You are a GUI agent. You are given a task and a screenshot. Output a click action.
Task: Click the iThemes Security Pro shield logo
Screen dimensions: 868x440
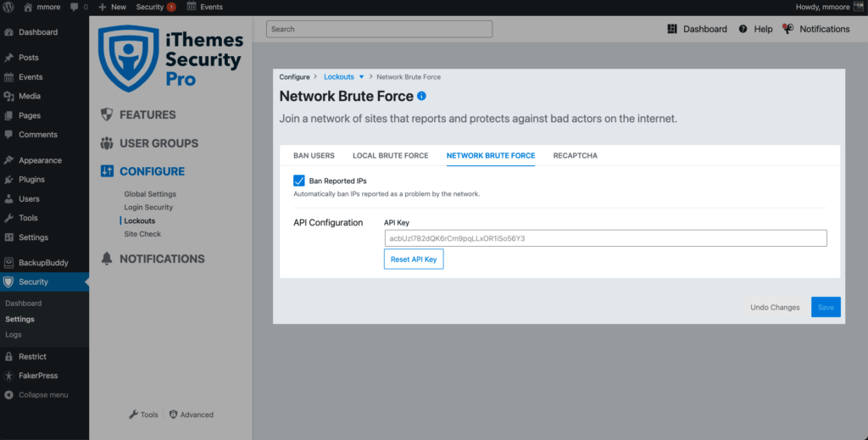point(129,58)
